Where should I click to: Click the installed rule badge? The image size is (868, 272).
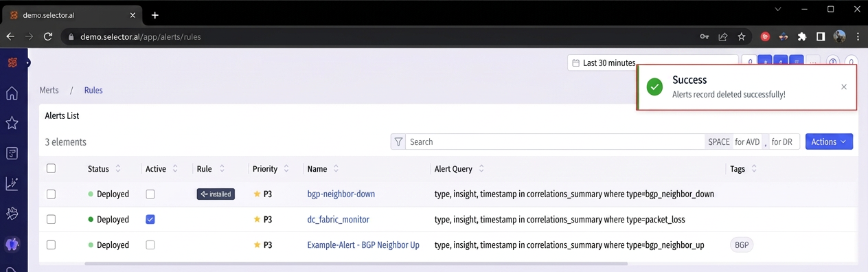(x=216, y=194)
